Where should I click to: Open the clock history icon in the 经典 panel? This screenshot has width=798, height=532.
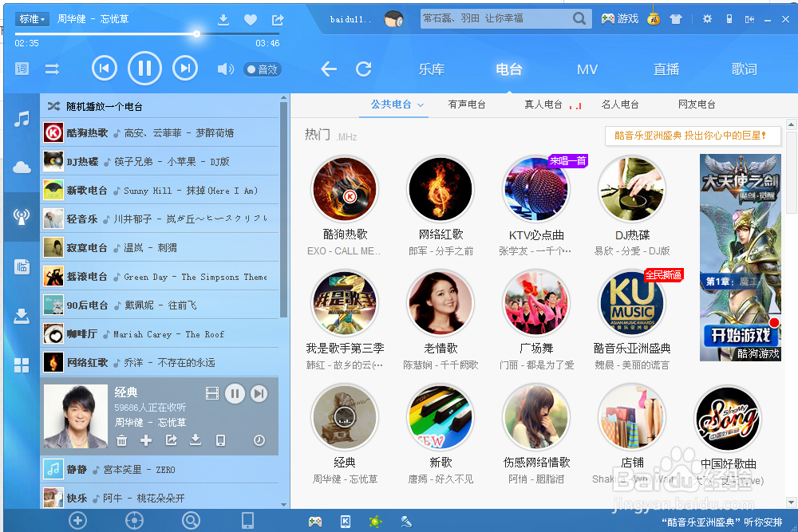(x=259, y=440)
